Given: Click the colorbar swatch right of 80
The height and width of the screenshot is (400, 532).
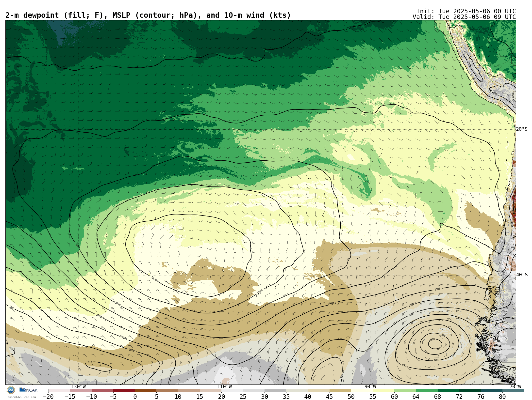Looking at the screenshot, I should 513,391.
